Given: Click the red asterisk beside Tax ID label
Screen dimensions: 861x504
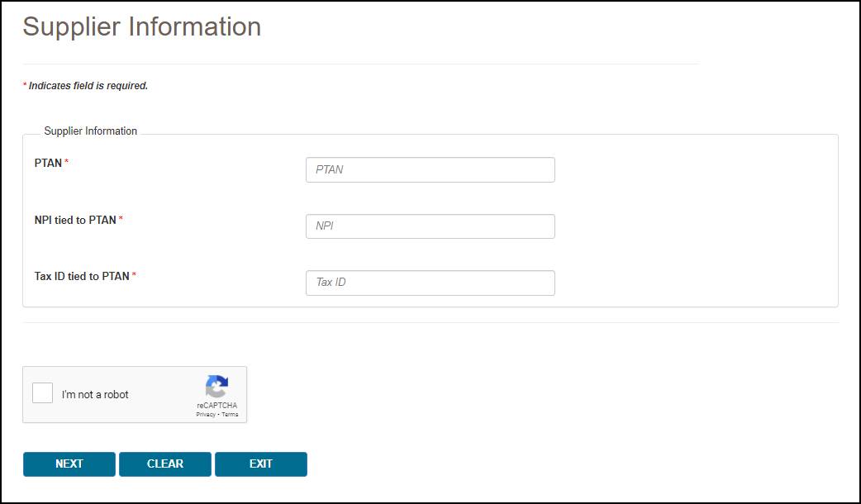Looking at the screenshot, I should [x=135, y=276].
